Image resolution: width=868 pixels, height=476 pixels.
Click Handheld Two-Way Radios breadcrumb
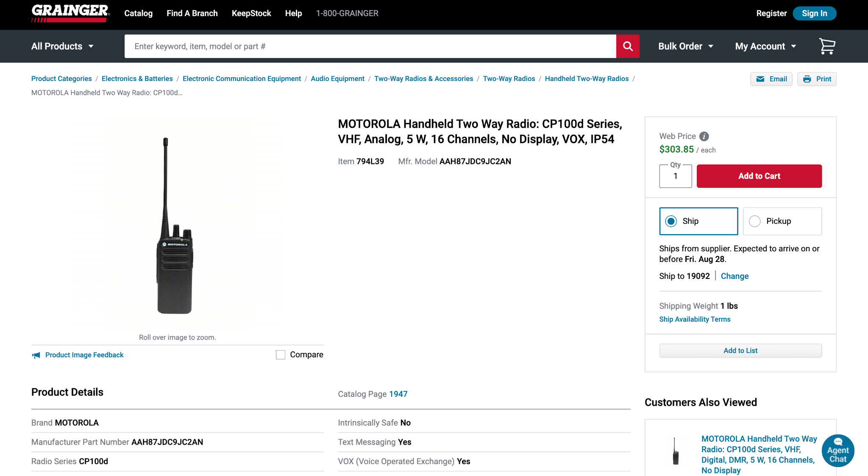587,78
